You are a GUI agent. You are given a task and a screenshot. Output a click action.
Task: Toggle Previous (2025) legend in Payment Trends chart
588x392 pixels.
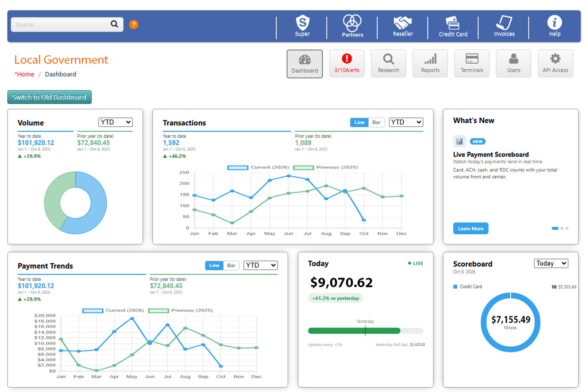(181, 310)
